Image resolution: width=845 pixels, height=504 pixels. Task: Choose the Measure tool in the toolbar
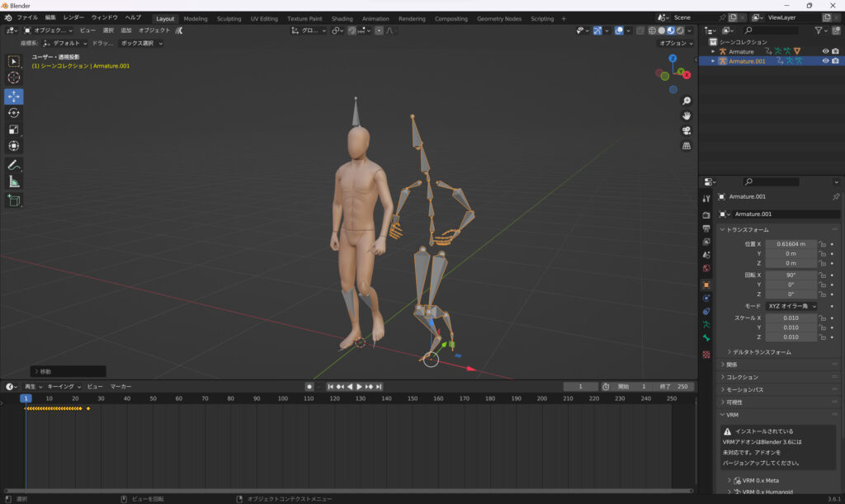point(14,181)
